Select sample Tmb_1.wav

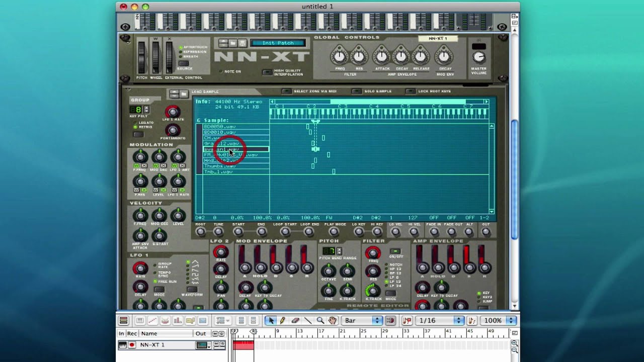pos(236,171)
